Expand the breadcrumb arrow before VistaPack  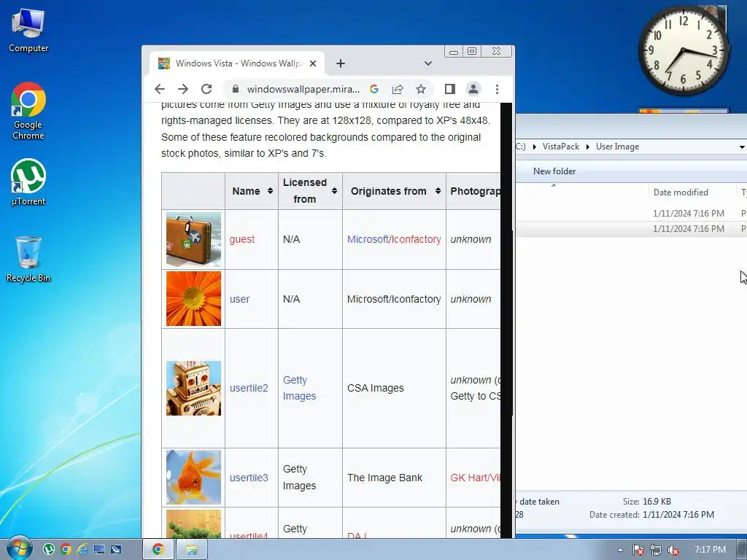[535, 147]
